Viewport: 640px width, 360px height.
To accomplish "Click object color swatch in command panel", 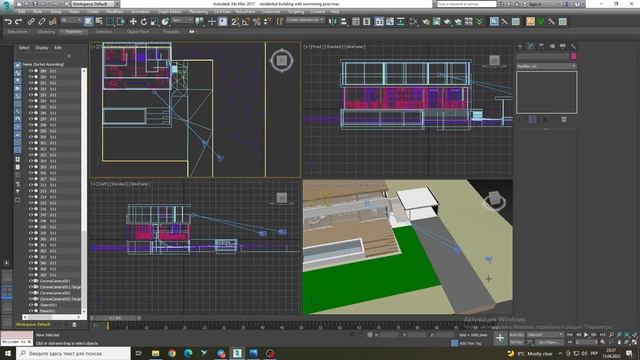I will click(573, 56).
